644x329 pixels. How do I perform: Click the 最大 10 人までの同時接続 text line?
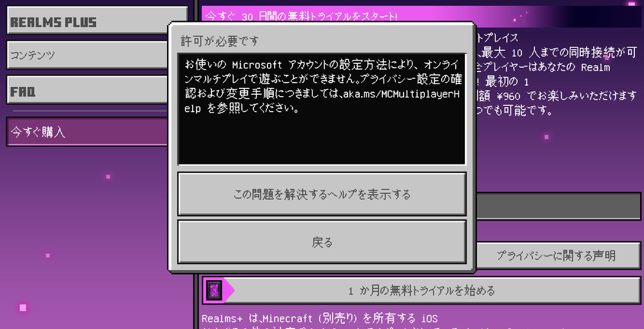pyautogui.click(x=557, y=53)
